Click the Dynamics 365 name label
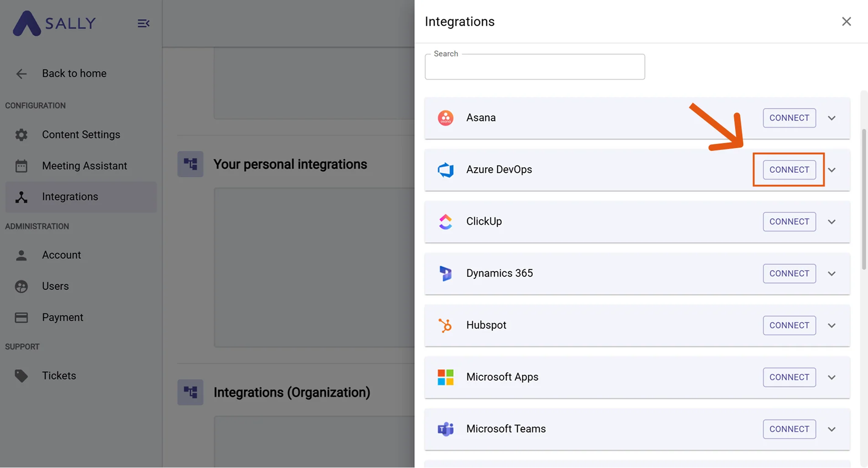This screenshot has height=468, width=868. pyautogui.click(x=500, y=273)
